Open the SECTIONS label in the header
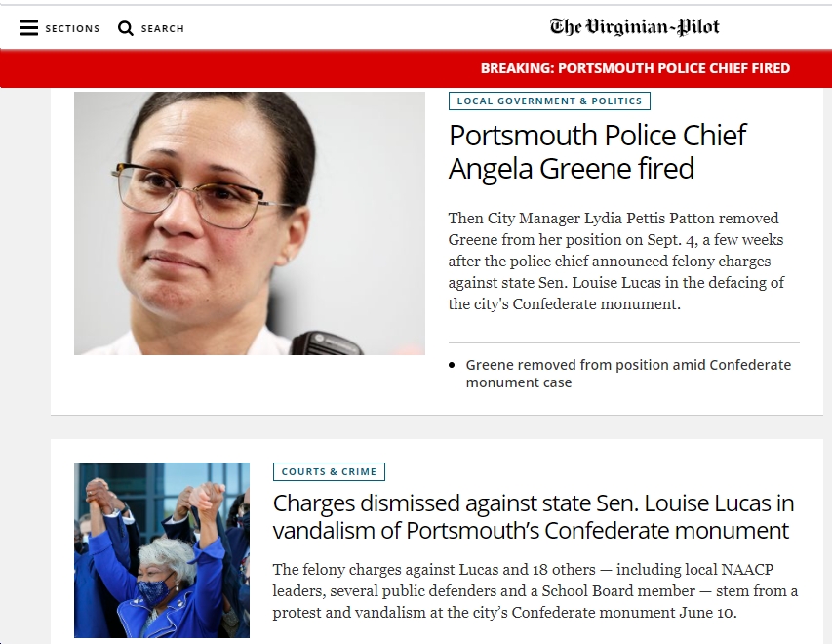Screen dimensions: 832x644 tap(73, 28)
